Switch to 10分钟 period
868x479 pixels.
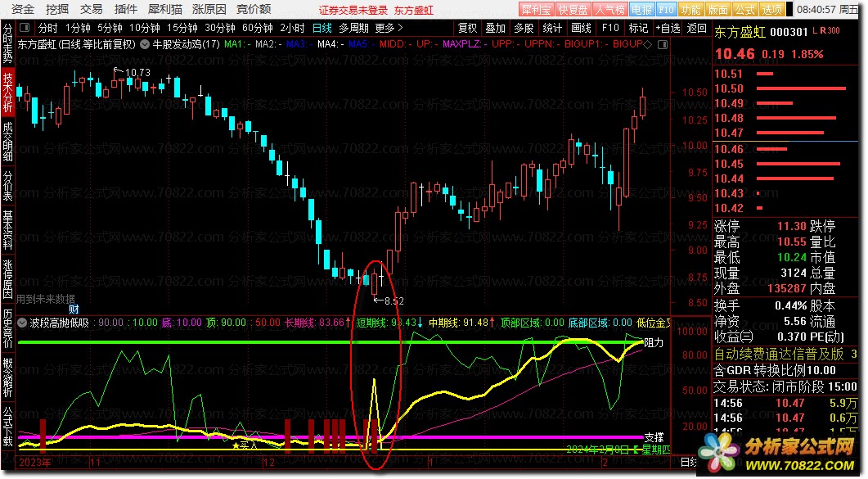tap(145, 28)
